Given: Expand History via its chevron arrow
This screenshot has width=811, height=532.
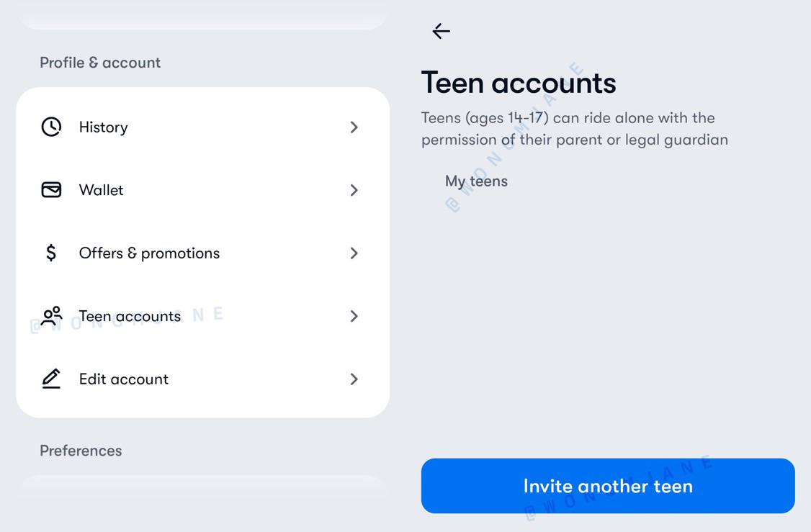Looking at the screenshot, I should (x=354, y=127).
